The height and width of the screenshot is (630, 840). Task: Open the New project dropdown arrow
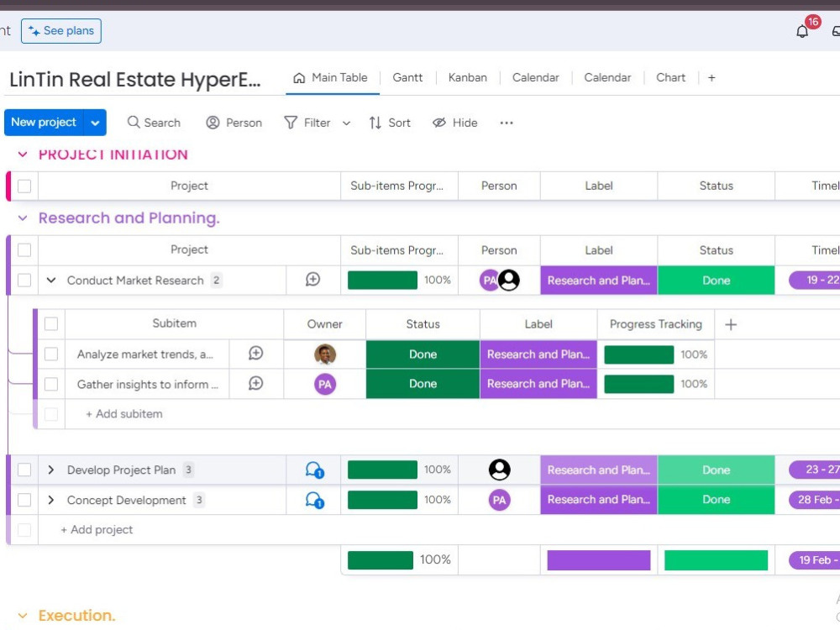(96, 122)
